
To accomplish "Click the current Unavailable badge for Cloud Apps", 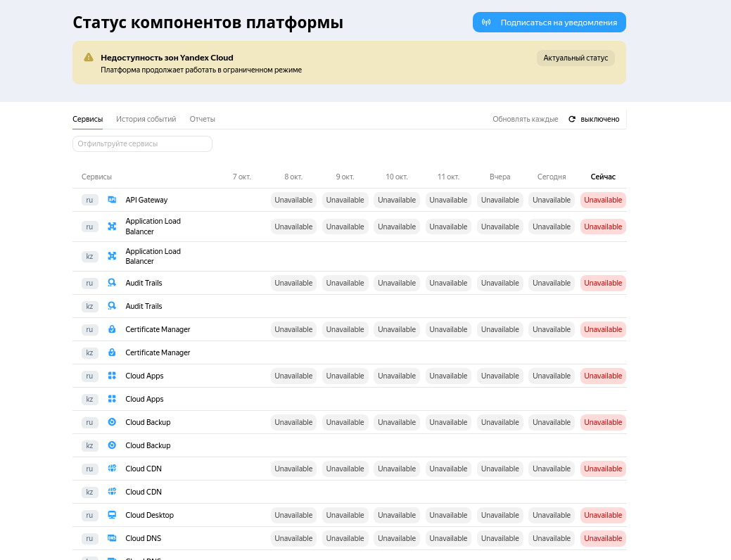I will [x=603, y=376].
